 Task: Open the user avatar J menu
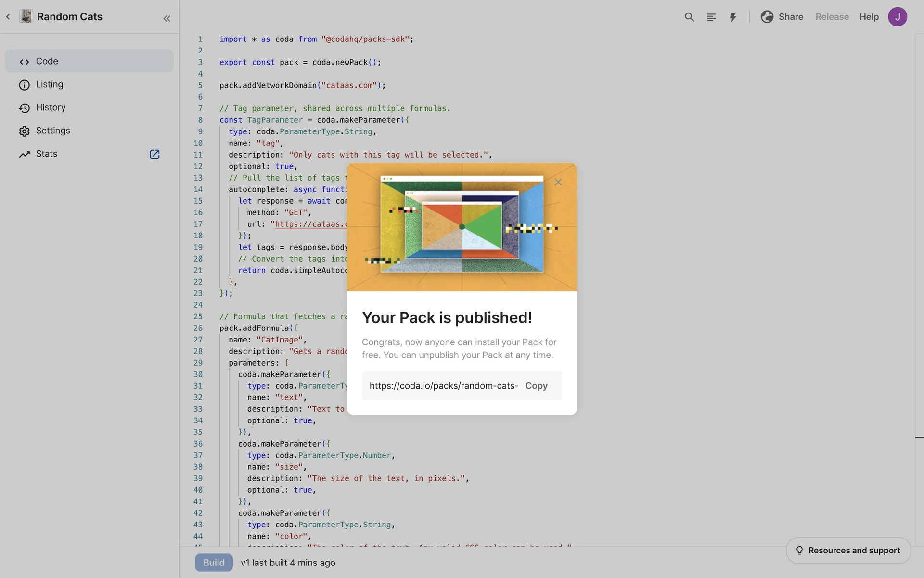coord(897,17)
